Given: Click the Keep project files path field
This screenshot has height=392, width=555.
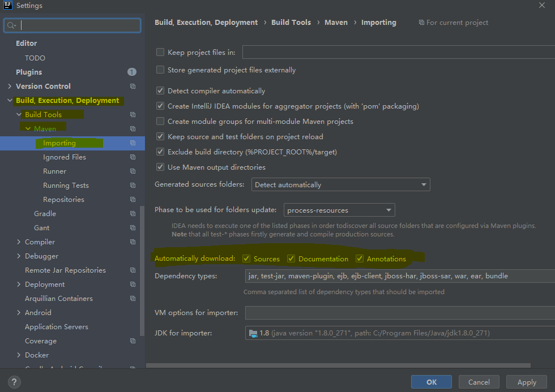Looking at the screenshot, I should [399, 52].
